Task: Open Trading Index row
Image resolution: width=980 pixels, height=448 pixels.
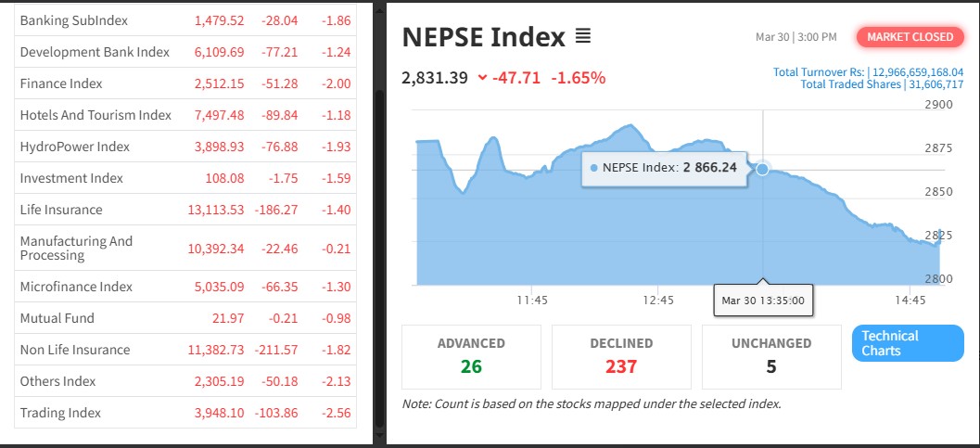Action: coord(60,413)
